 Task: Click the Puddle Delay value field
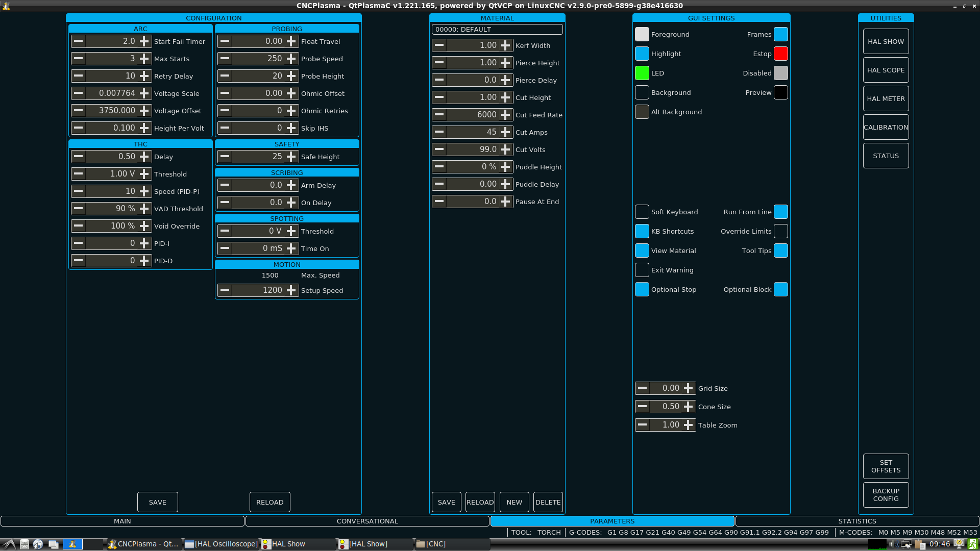click(x=473, y=184)
